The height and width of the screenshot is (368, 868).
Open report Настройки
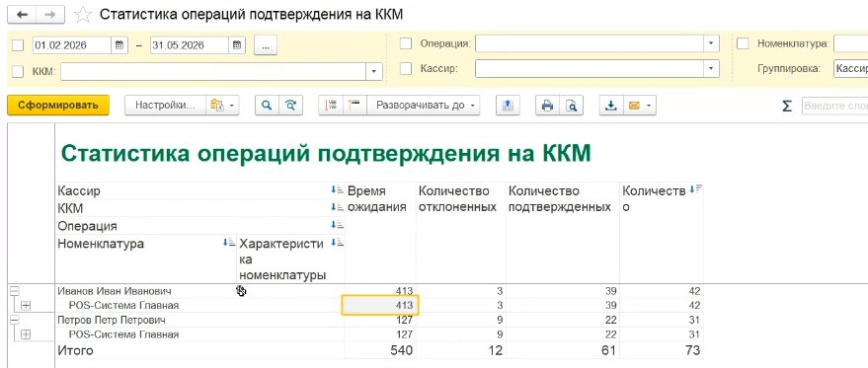(166, 106)
